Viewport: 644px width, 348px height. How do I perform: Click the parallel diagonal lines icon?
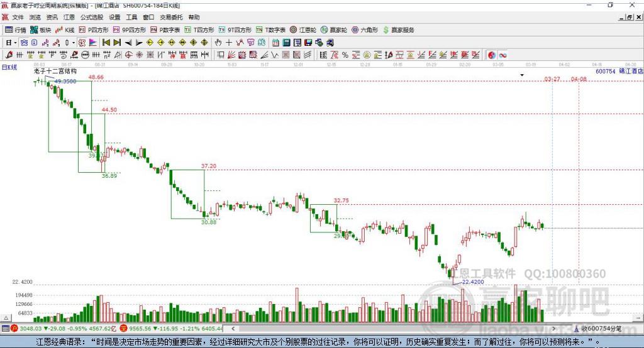coord(308,55)
